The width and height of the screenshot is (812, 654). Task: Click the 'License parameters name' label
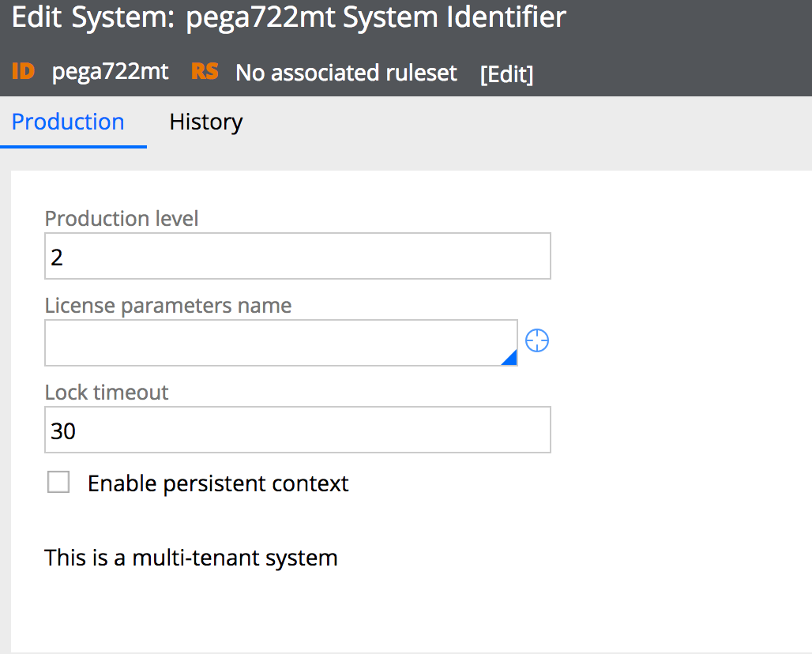[168, 306]
